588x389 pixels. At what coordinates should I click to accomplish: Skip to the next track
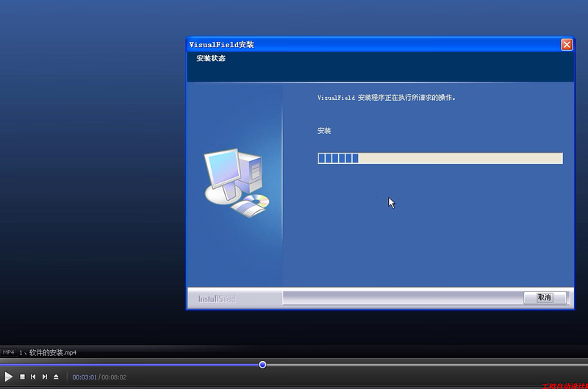(x=45, y=376)
